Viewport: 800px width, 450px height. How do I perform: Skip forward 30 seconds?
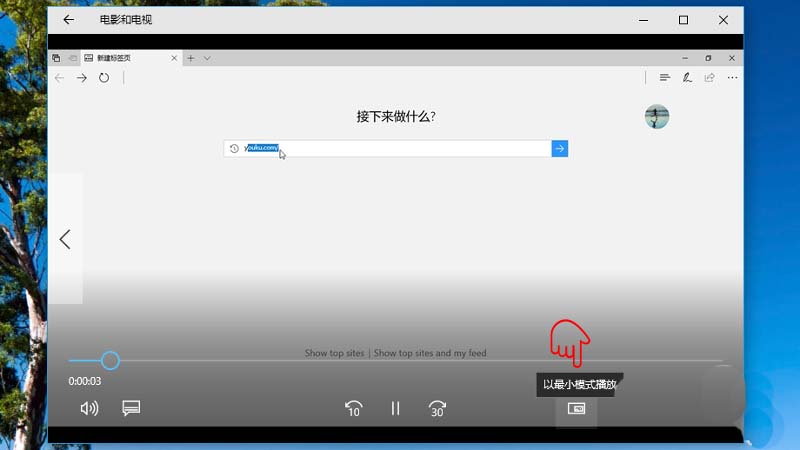tap(437, 408)
